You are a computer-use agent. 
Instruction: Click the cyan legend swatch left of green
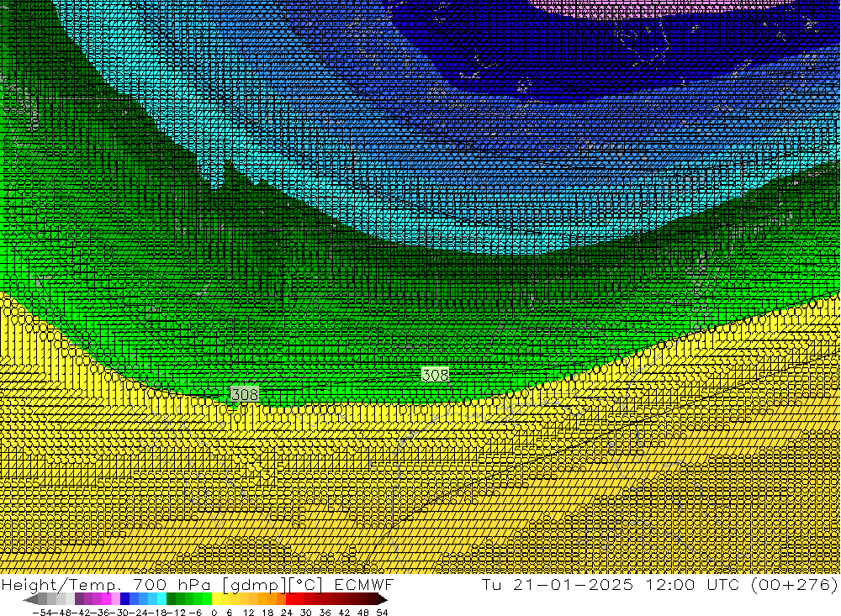click(x=161, y=599)
